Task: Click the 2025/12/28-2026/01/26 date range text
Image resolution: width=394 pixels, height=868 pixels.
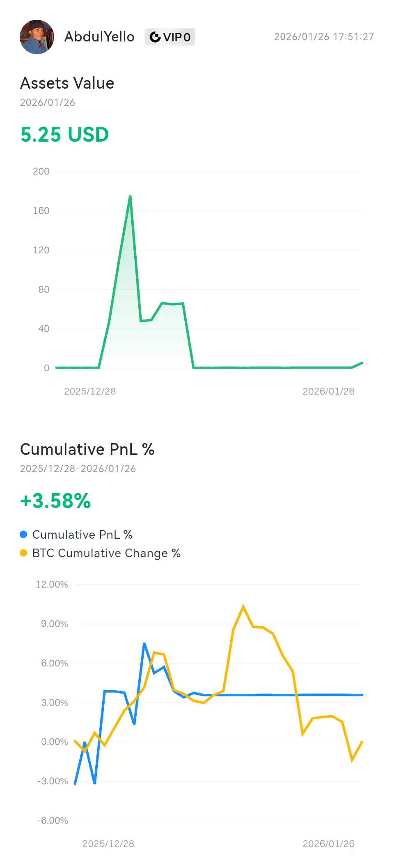Action: (78, 468)
